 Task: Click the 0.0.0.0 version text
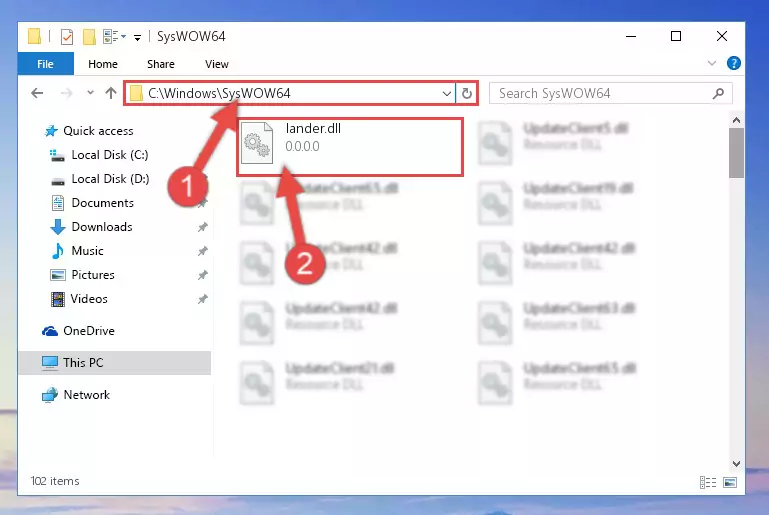point(302,147)
